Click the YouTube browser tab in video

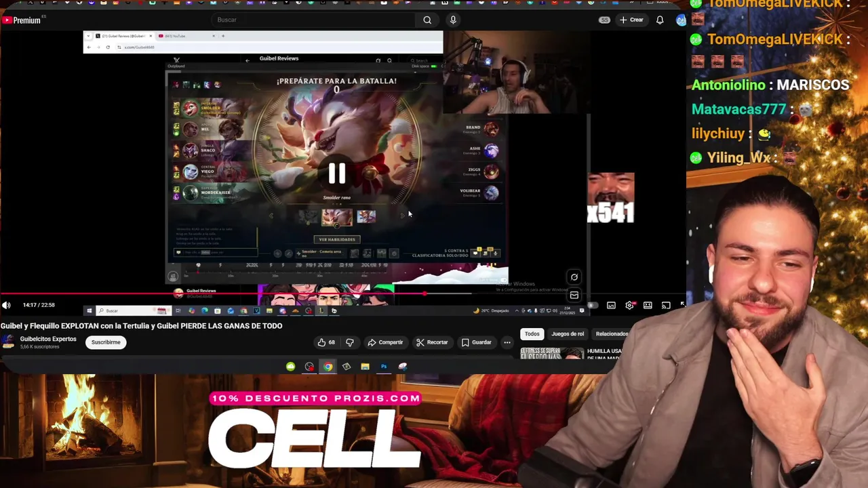click(x=186, y=36)
